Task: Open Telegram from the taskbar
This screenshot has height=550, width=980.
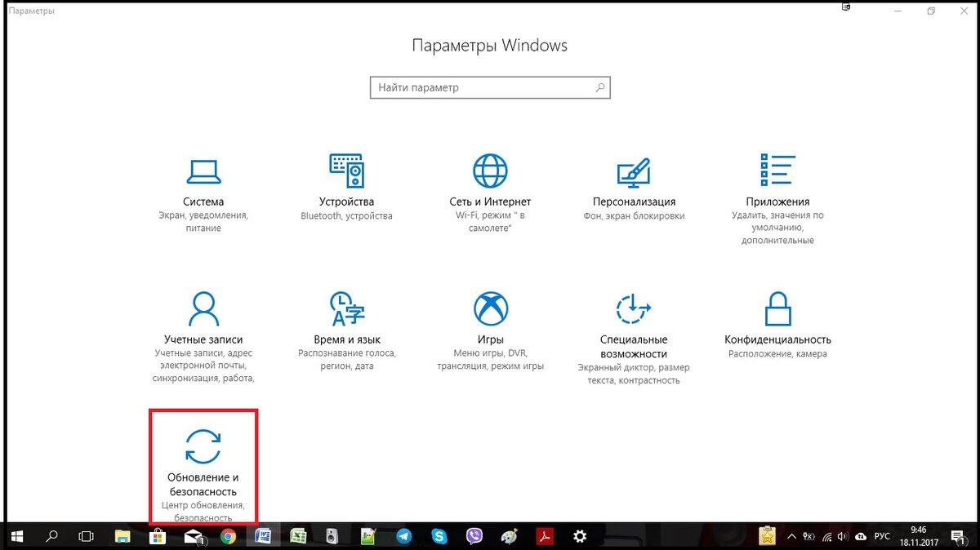Action: [404, 536]
